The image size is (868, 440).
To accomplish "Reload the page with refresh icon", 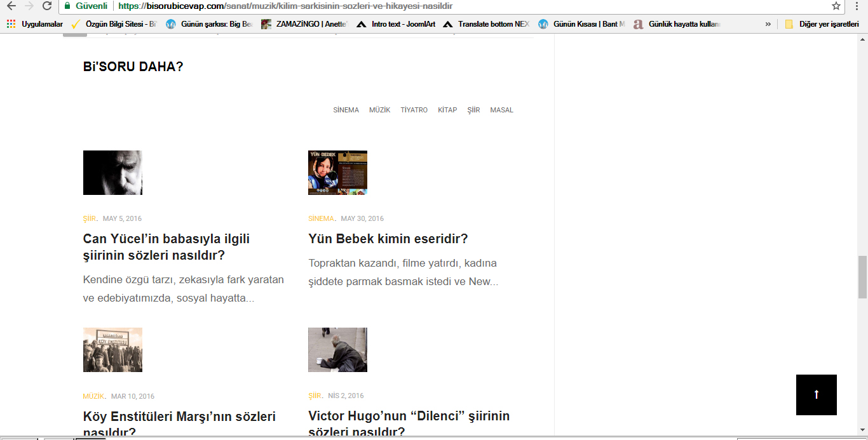I will coord(47,6).
